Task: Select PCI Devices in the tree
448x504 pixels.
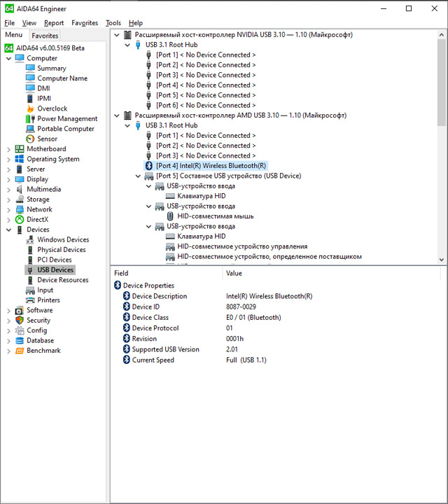Action: [x=55, y=260]
